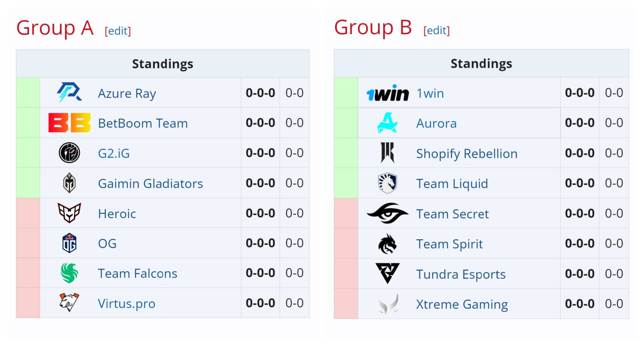644x347 pixels.
Task: Open the Heroic team page
Action: click(116, 213)
